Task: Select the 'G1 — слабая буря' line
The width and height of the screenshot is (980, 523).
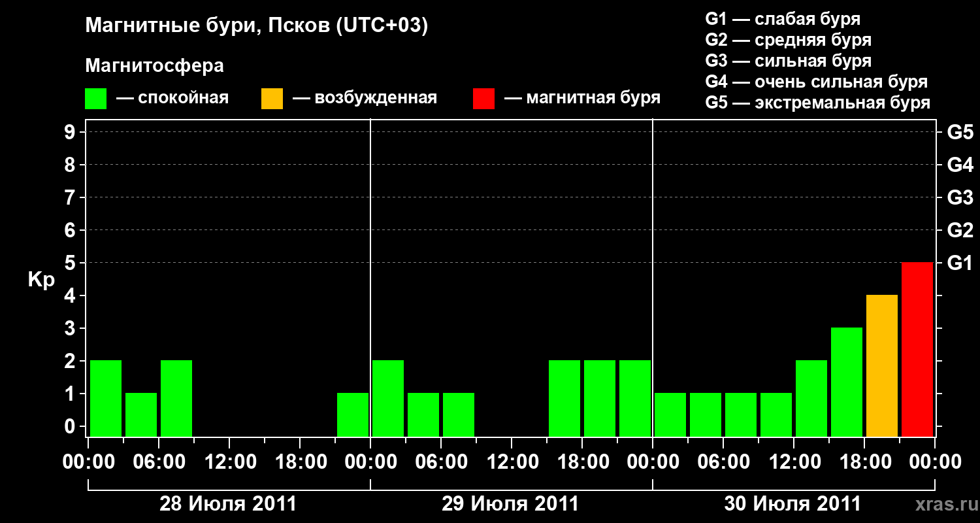Action: click(x=783, y=19)
